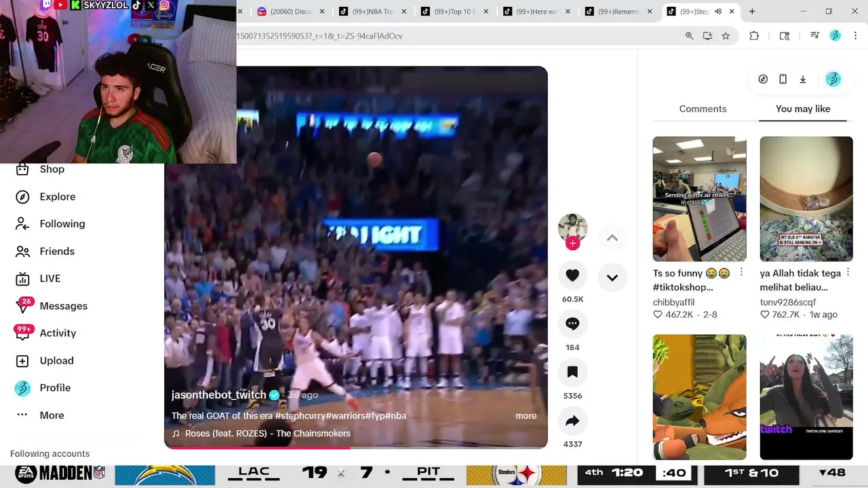Switch to the (99+)Top 10 browser tab
The height and width of the screenshot is (488, 868).
[x=451, y=12]
